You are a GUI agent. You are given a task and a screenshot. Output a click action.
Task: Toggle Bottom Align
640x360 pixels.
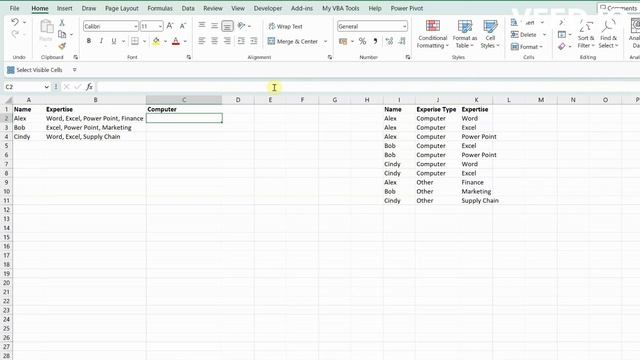pos(227,26)
